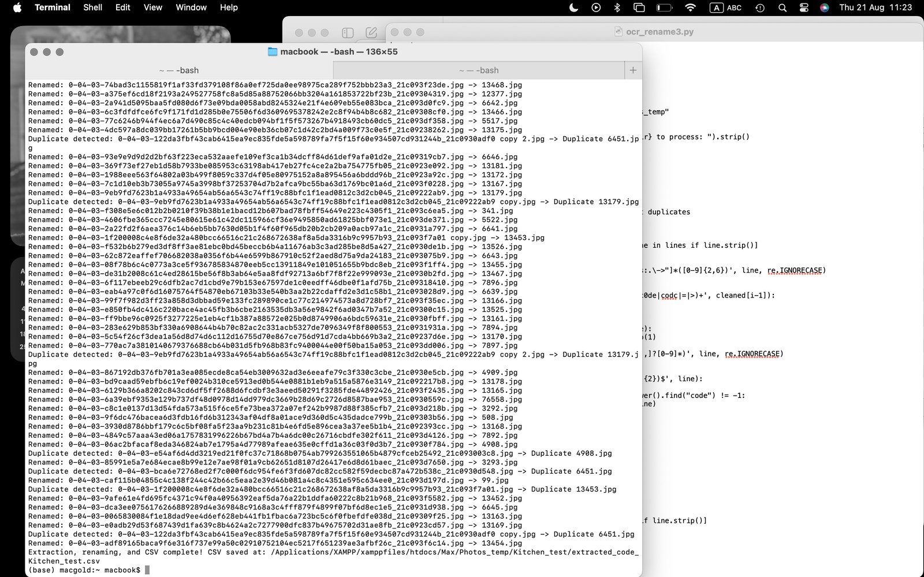Open the Time Machine status menu

click(760, 8)
